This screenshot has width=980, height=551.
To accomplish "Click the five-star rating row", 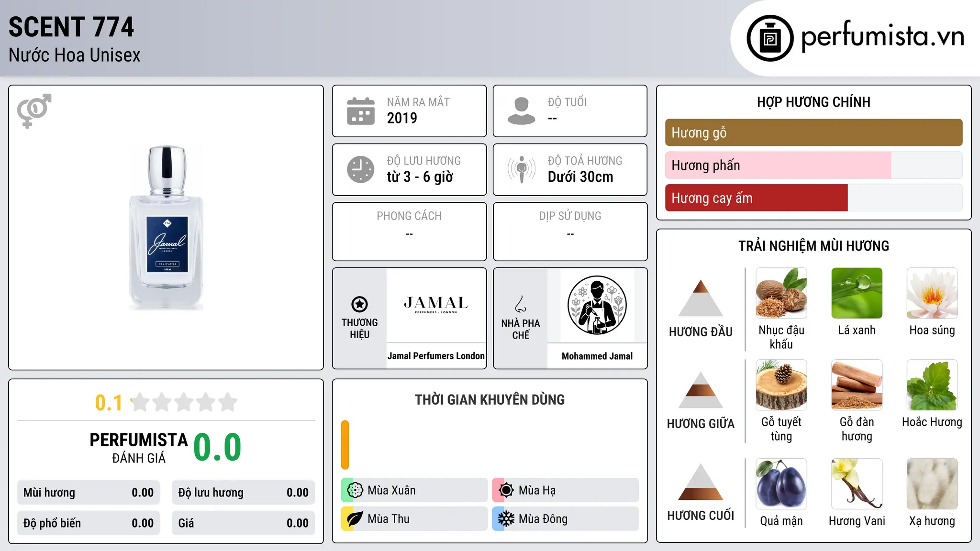I will coord(184,402).
